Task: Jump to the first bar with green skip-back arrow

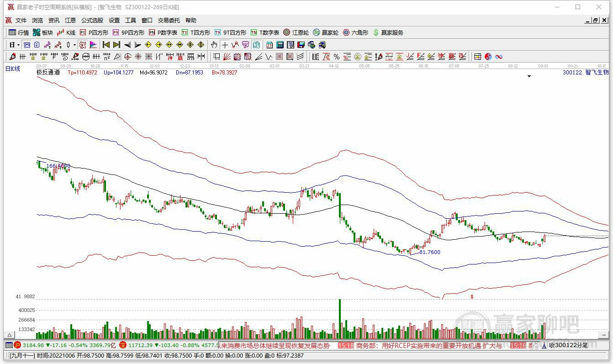Action: click(106, 45)
